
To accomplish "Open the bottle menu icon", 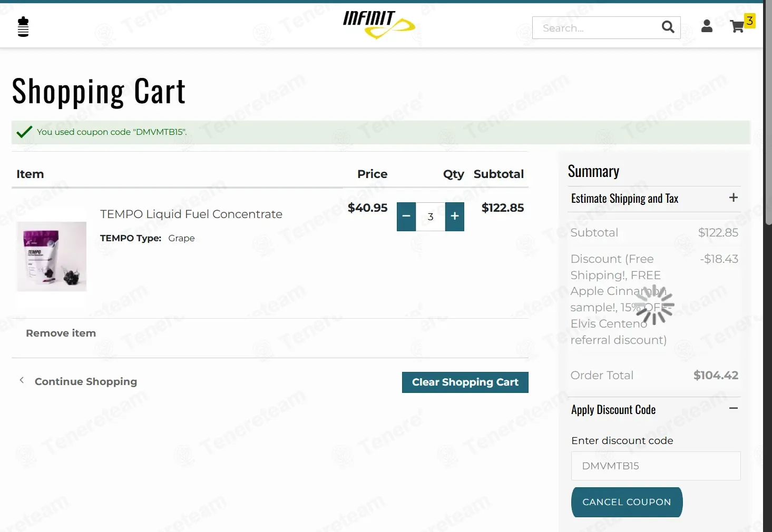I will pos(23,27).
